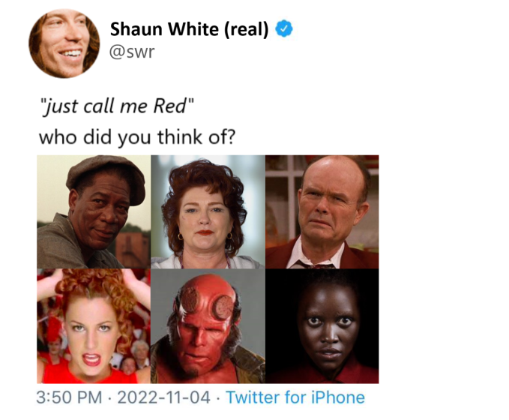
Task: Click the 3:50 PM timestamp
Action: click(69, 397)
